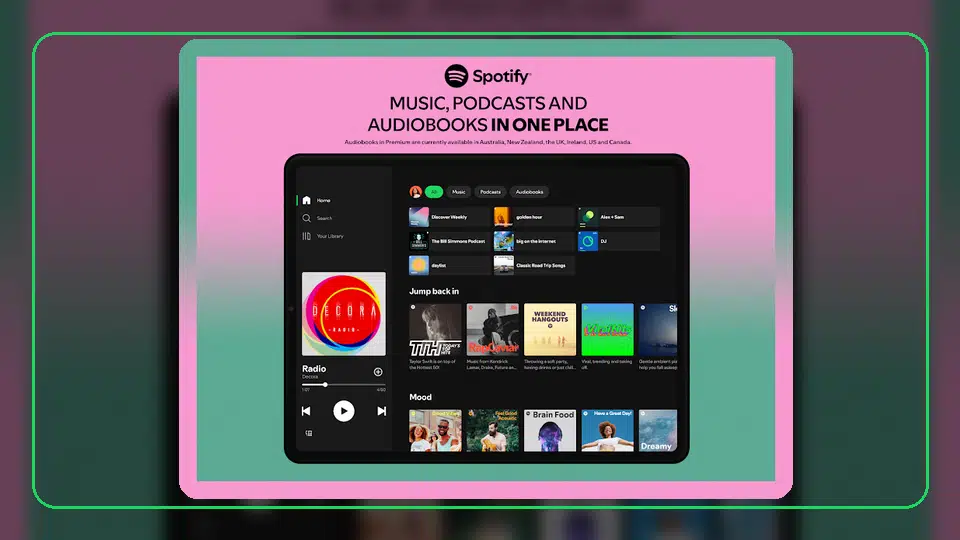This screenshot has width=960, height=540.
Task: Open the Dreamy mood playlist cover
Action: 658,430
